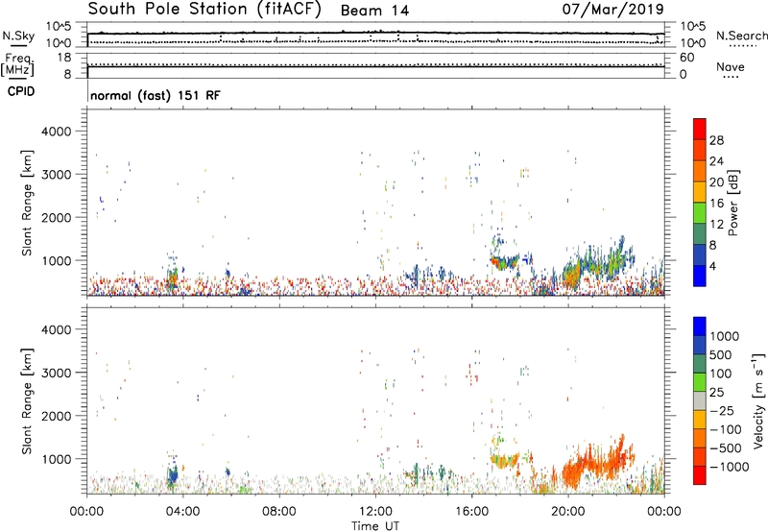Click the 'Nave' legend label
This screenshot has height=532, width=768.
click(731, 67)
